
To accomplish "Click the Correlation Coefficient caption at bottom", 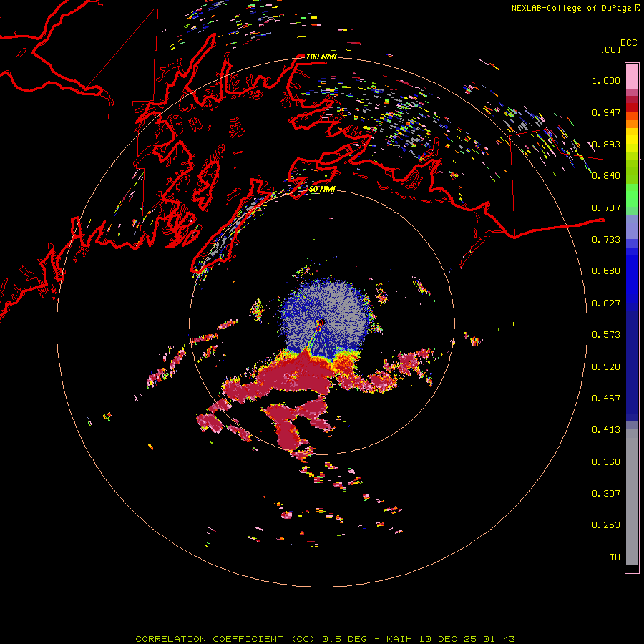I will click(325, 639).
